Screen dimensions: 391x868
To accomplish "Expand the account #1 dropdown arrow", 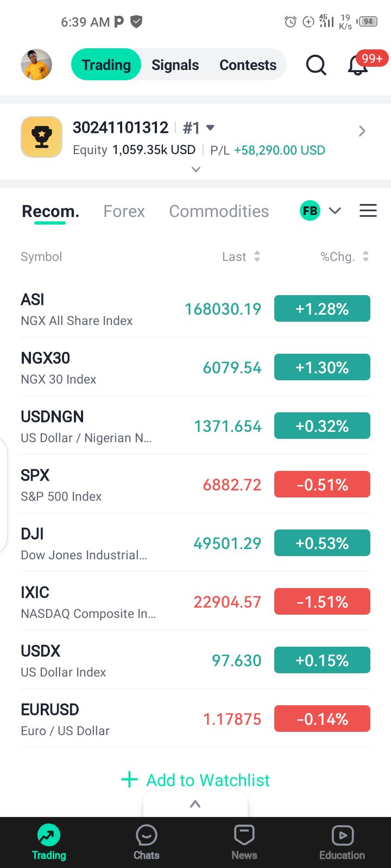I will pyautogui.click(x=211, y=128).
